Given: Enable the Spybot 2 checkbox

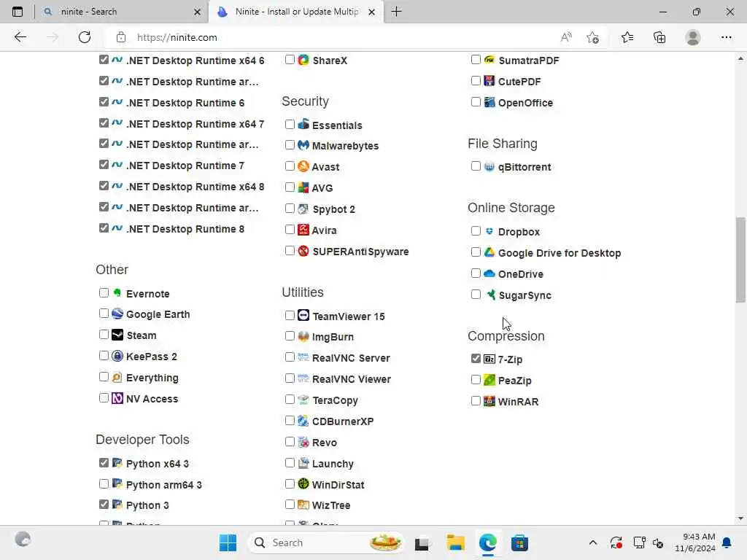Looking at the screenshot, I should 290,208.
